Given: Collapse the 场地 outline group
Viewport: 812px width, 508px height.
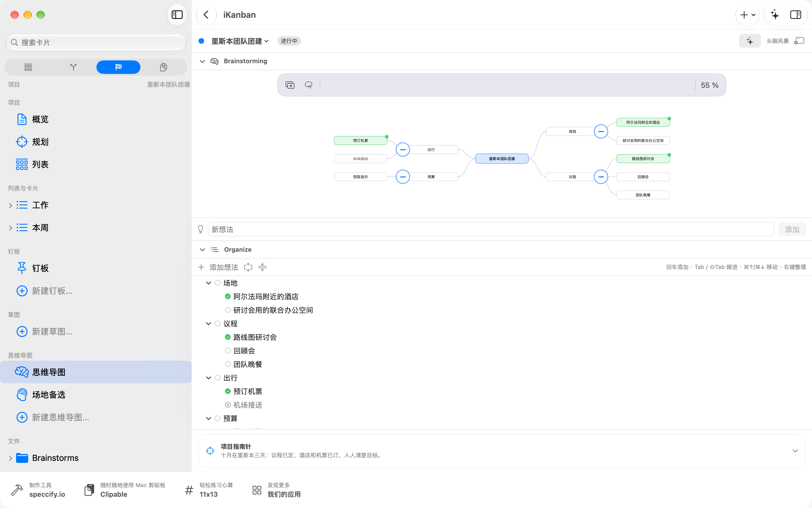Looking at the screenshot, I should 208,283.
